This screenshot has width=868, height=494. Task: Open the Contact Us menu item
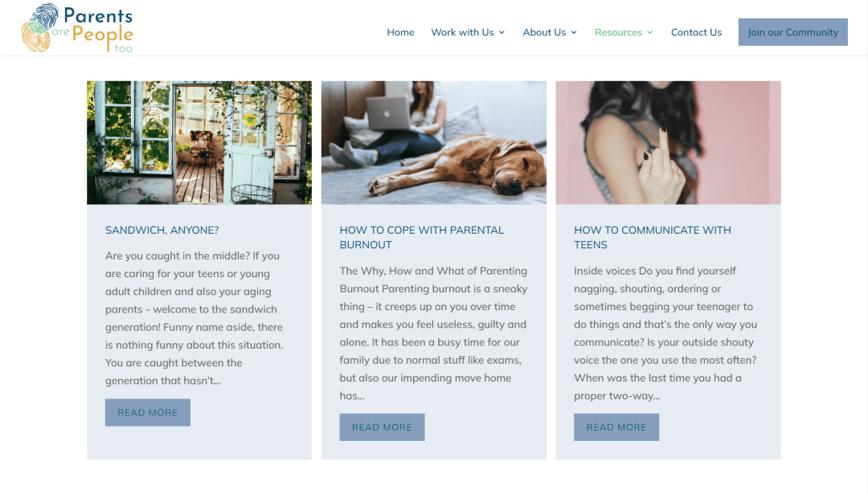[x=696, y=32]
